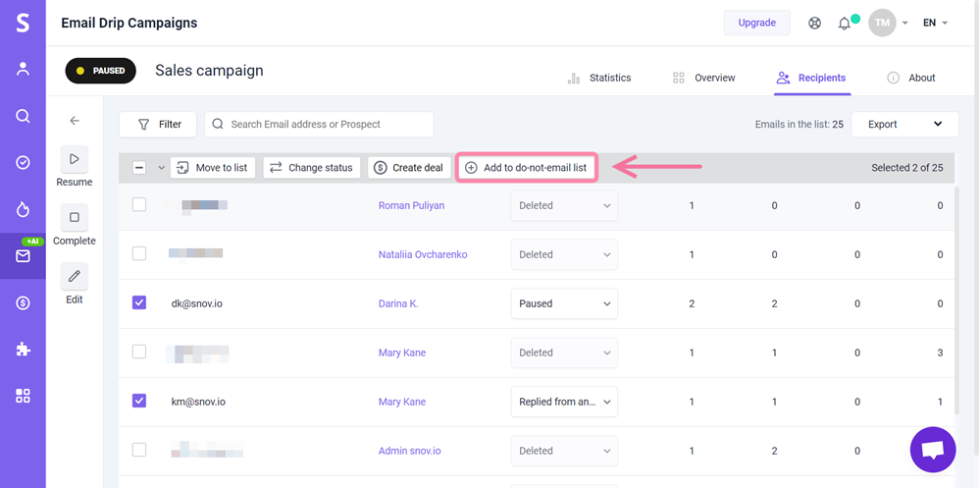Open Mary Kane link in km@snov.io row
The image size is (980, 488).
click(x=402, y=402)
